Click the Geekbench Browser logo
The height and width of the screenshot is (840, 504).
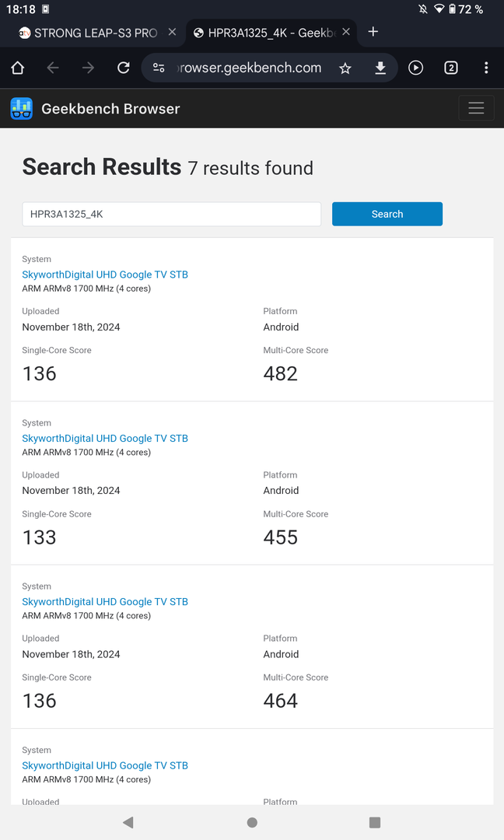click(x=95, y=109)
